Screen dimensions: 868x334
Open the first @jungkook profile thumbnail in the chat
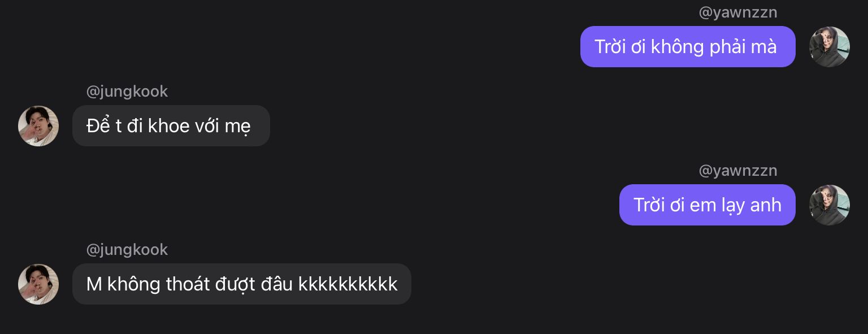(38, 126)
